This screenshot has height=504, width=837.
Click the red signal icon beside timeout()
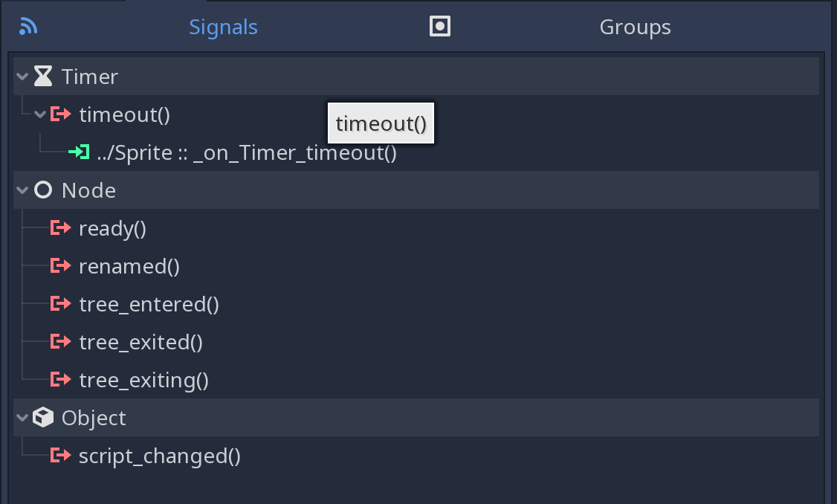click(60, 114)
